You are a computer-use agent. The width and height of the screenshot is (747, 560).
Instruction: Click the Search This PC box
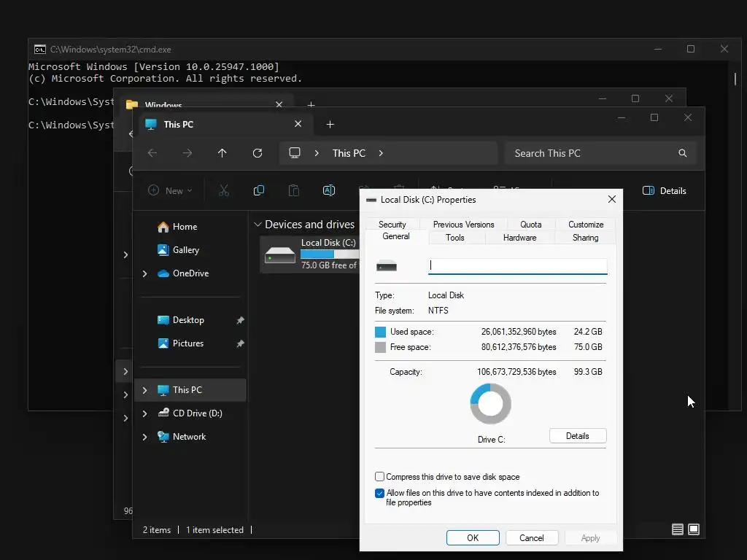[x=600, y=153]
